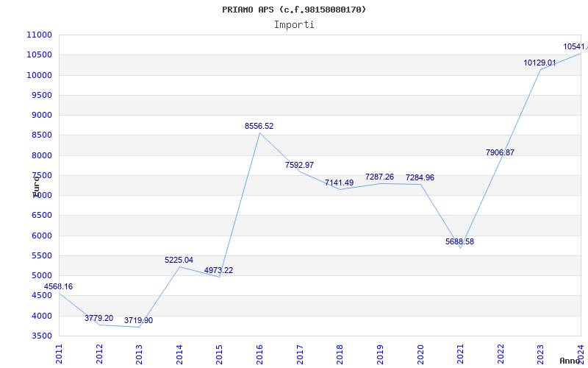Image resolution: width=588 pixels, height=368 pixels.
Task: Click the Importi subtitle
Action: (x=294, y=25)
